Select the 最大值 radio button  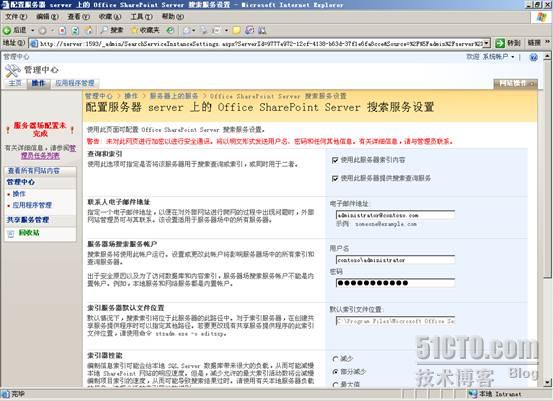click(335, 385)
